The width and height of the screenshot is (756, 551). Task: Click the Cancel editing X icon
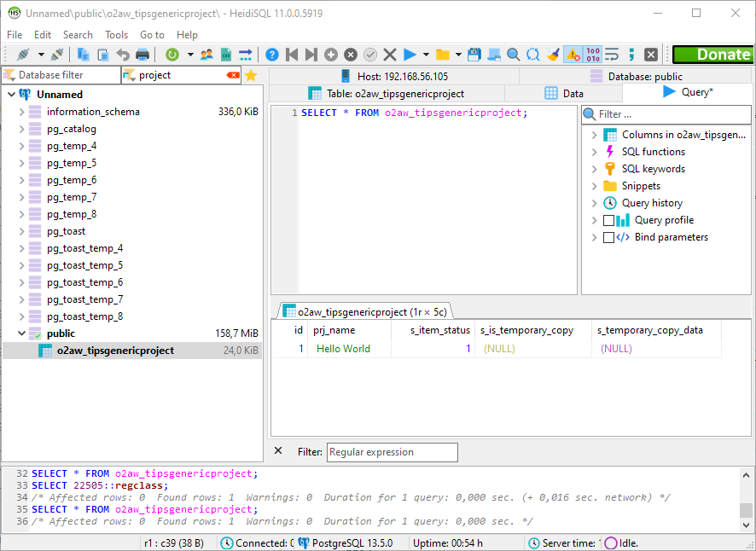tap(390, 55)
